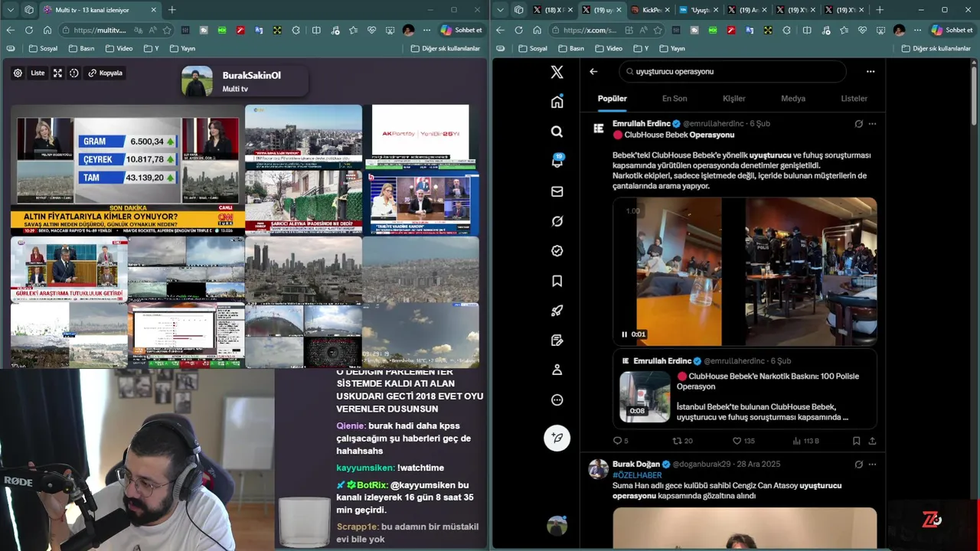Open Basın bookmarks folder in X window

[x=570, y=48]
